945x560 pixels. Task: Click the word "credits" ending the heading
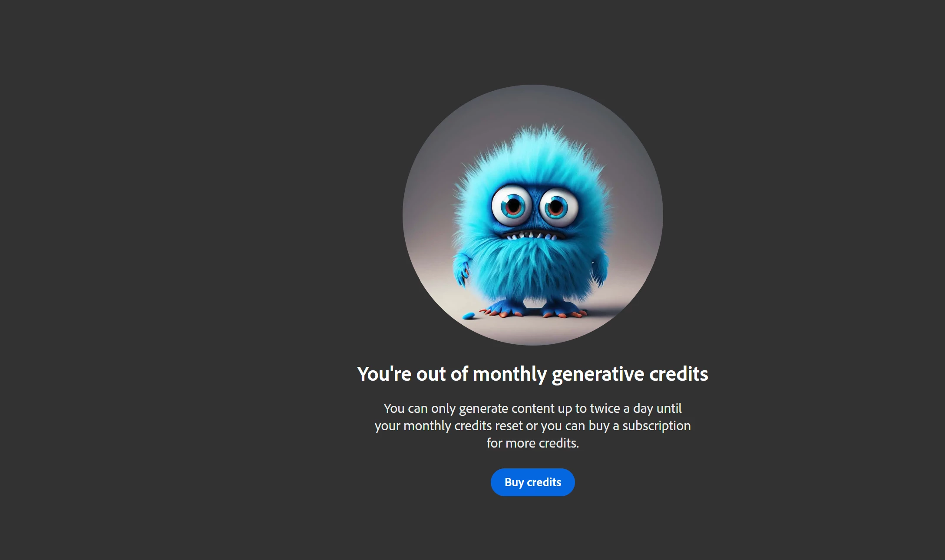679,374
